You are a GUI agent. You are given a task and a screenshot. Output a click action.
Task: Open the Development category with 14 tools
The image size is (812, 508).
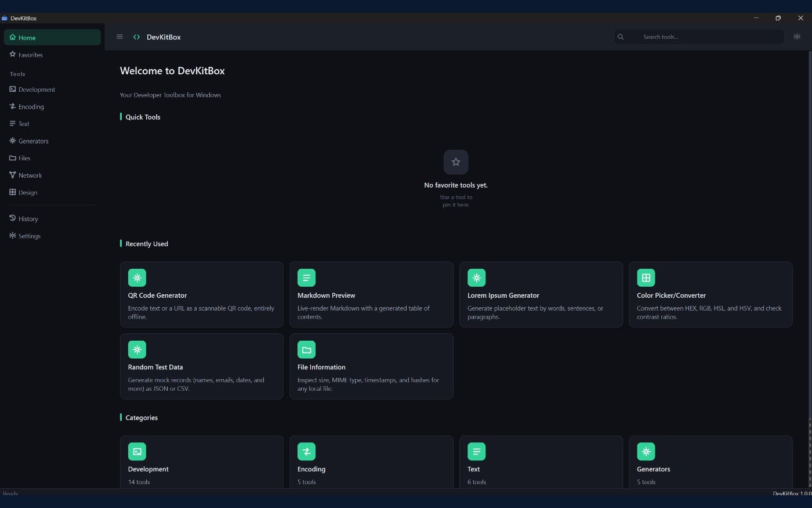pos(202,462)
